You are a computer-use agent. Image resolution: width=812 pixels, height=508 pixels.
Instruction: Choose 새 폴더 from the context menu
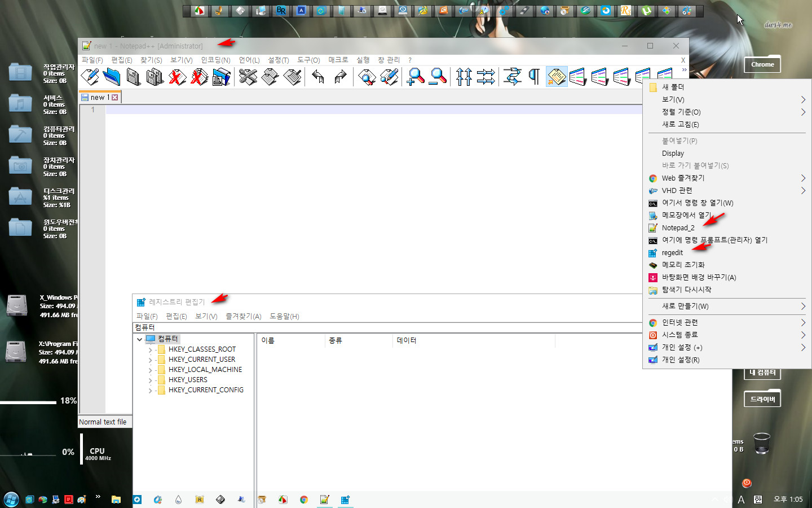pyautogui.click(x=727, y=87)
